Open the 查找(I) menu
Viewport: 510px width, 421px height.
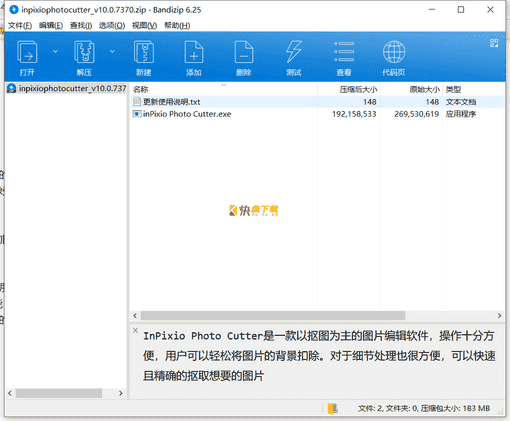[81, 26]
